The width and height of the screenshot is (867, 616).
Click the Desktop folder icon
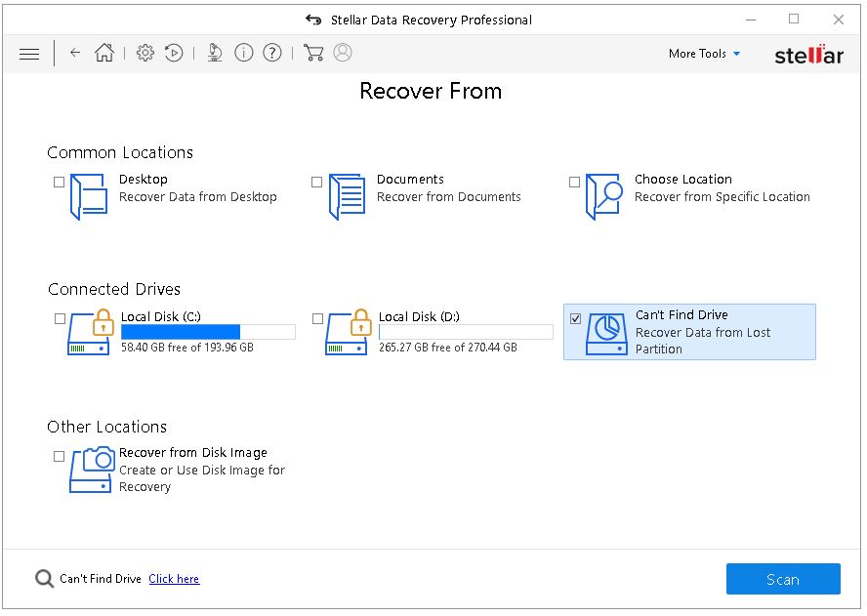(x=89, y=197)
